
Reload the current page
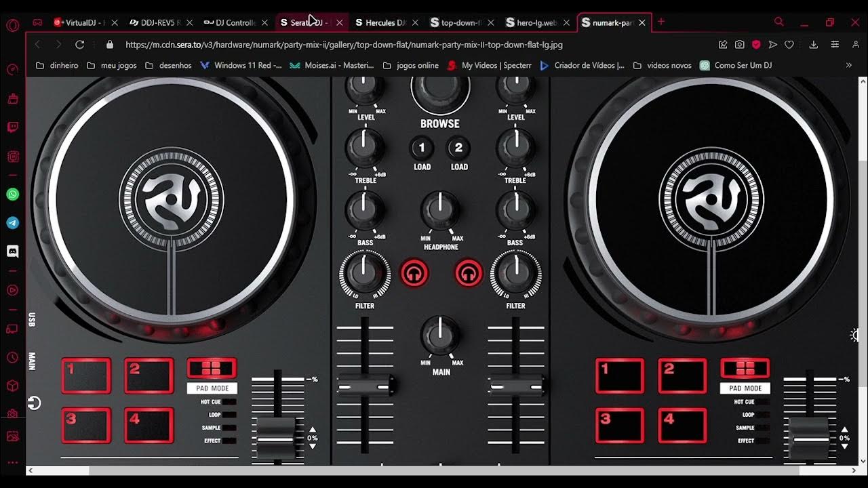79,45
